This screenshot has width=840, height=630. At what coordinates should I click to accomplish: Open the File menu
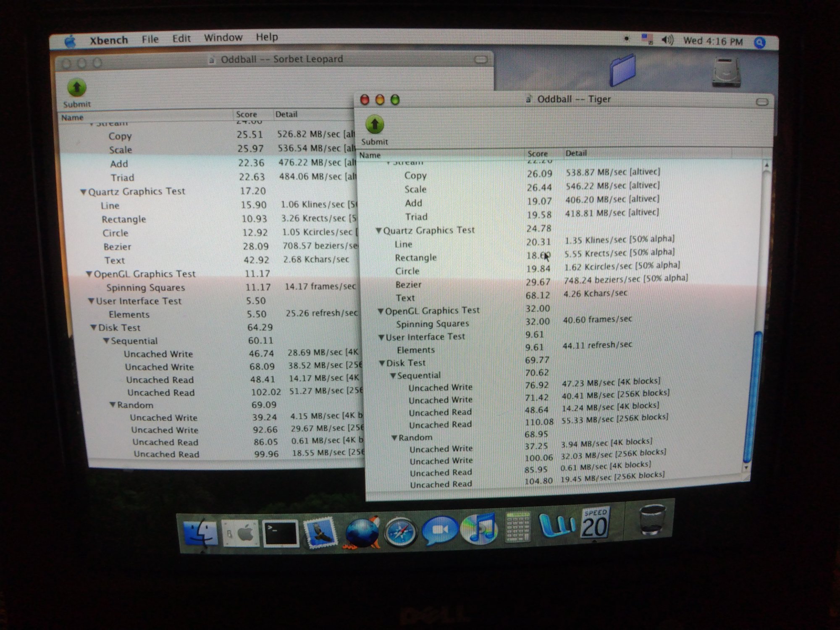click(x=150, y=39)
